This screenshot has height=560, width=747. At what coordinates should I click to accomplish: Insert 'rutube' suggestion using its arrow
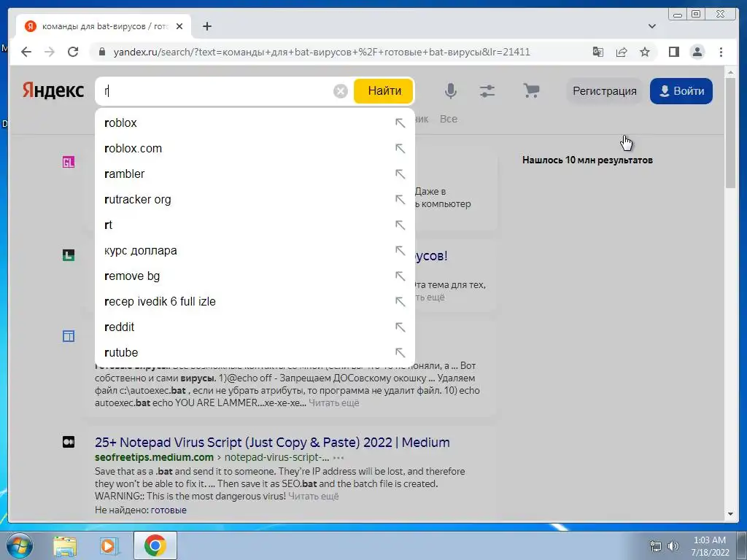[x=400, y=352]
